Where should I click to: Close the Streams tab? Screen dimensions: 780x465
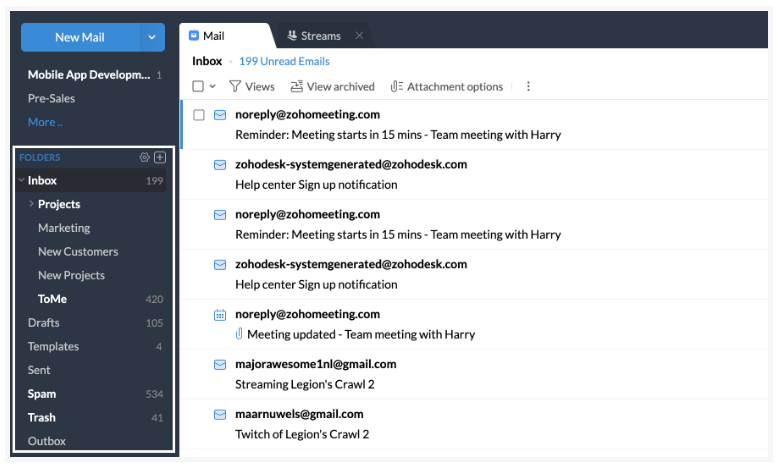coord(359,36)
